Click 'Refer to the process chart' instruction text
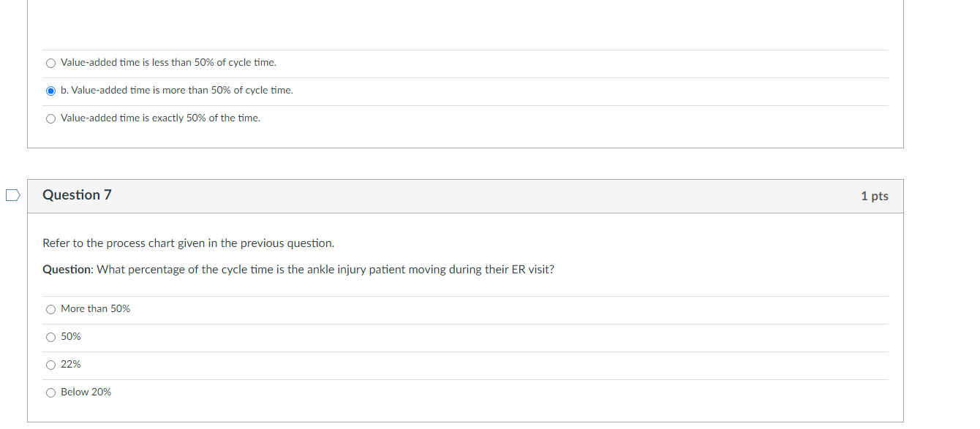 tap(188, 243)
